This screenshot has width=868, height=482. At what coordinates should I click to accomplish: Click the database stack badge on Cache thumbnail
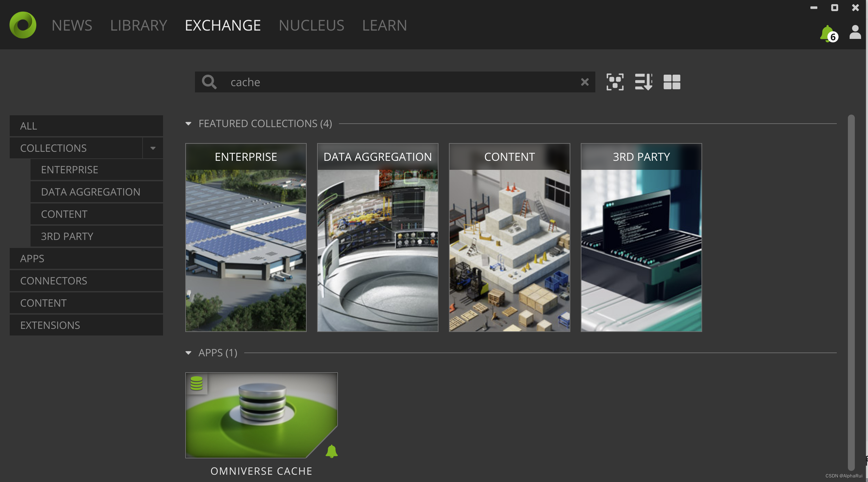point(197,383)
